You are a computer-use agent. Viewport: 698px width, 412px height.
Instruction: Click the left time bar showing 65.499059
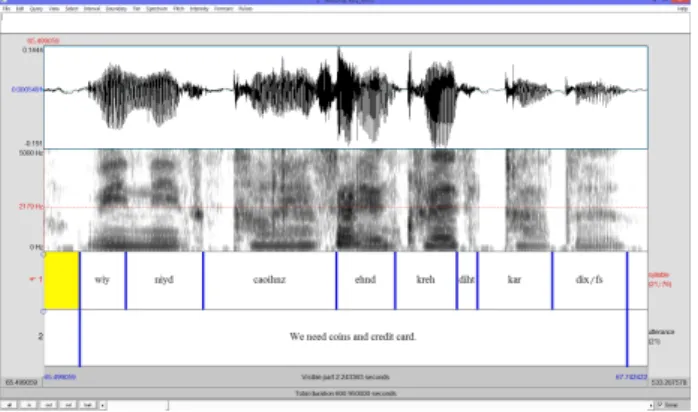pos(21,383)
